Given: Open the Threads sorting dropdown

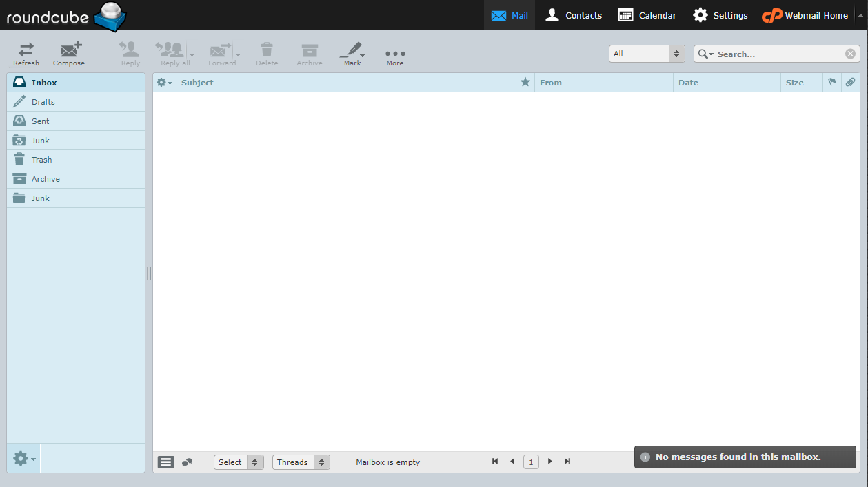Looking at the screenshot, I should (x=301, y=462).
